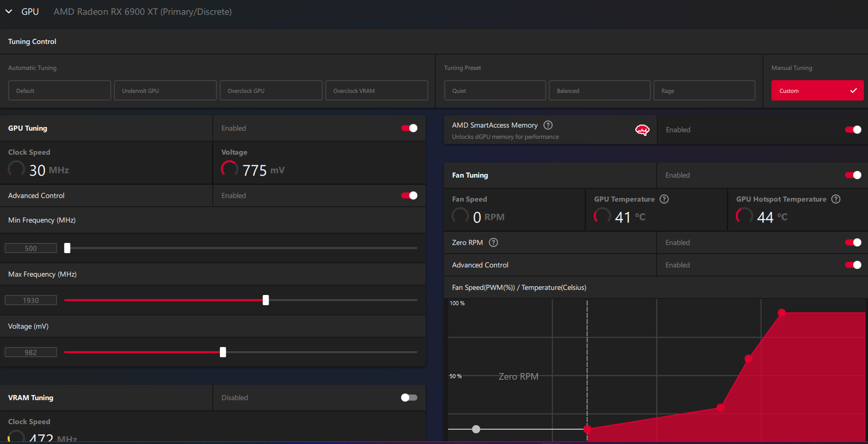This screenshot has width=868, height=444.
Task: Click the 'Tuning Control' header text
Action: coord(32,41)
